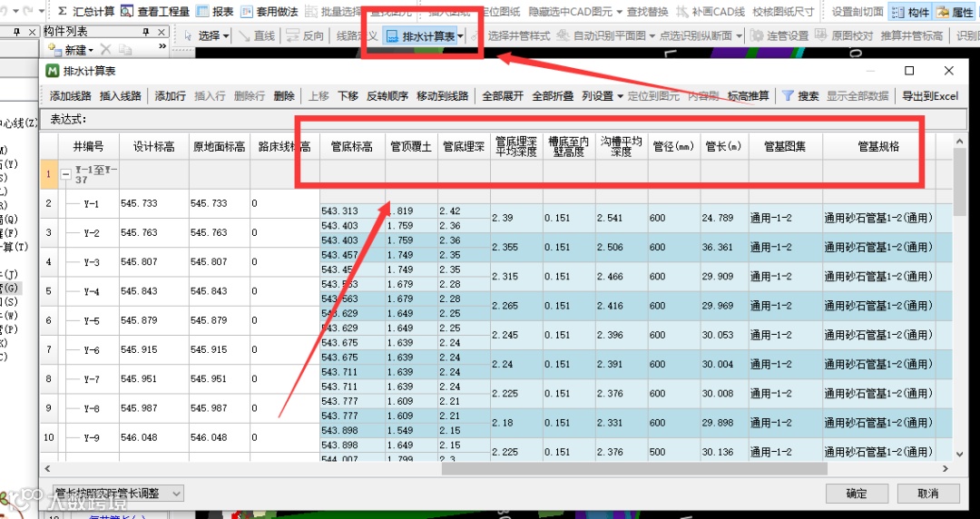Screen dimensions: 980x519
Task: Click 反转顺序 to reverse order
Action: coord(387,95)
